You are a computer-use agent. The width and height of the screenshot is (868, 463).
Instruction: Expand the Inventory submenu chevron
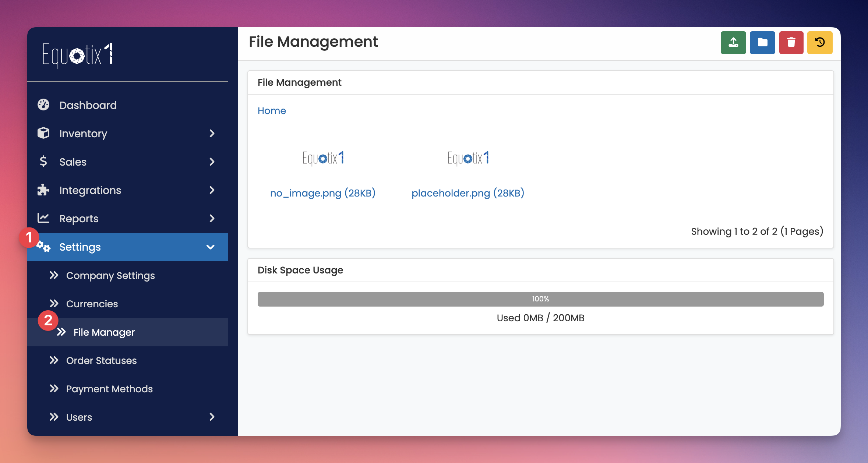coord(212,133)
